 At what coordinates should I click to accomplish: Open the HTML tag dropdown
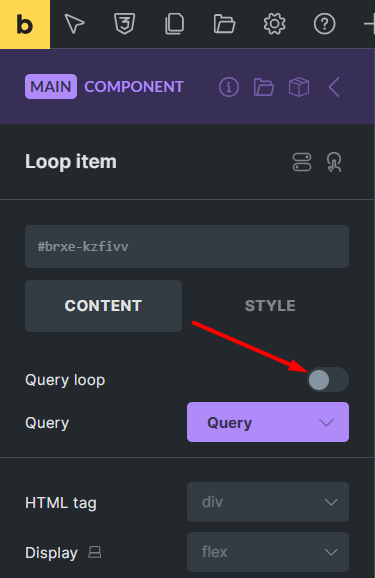pyautogui.click(x=268, y=502)
